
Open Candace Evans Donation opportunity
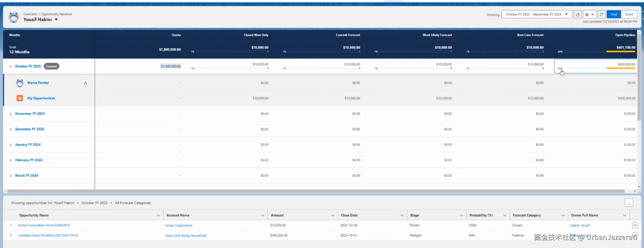(48, 235)
